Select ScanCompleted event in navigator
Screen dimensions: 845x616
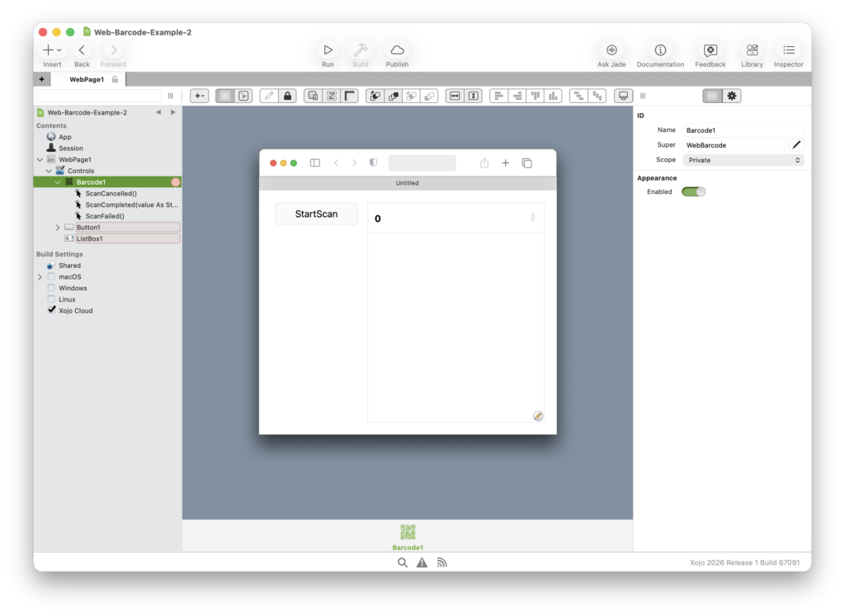[x=131, y=205]
